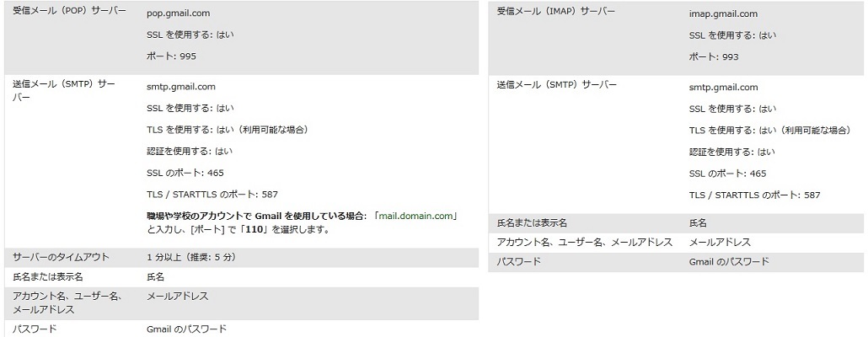Click the パスワード label in the POP table

point(35,329)
